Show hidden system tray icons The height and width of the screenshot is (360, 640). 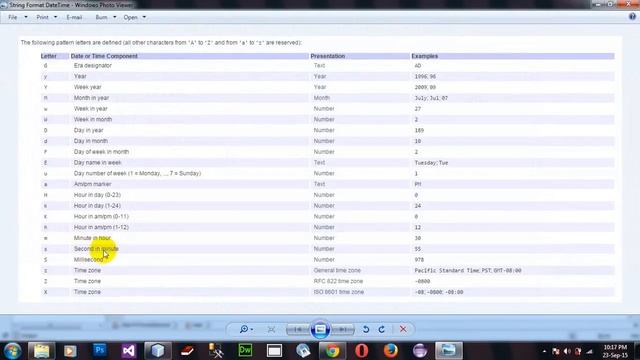[x=544, y=351]
